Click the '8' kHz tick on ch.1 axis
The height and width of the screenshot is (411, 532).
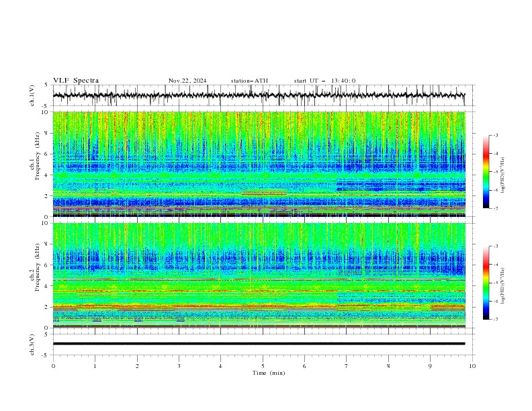pyautogui.click(x=48, y=133)
